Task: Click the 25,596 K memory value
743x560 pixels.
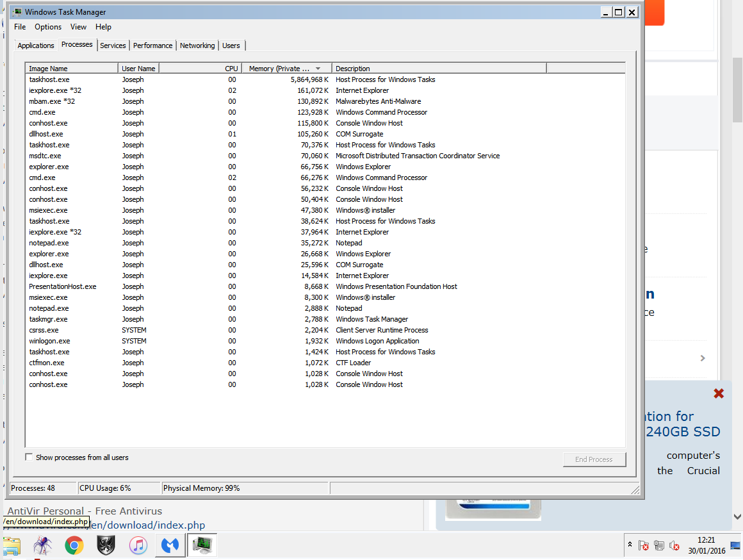Action: (x=314, y=265)
